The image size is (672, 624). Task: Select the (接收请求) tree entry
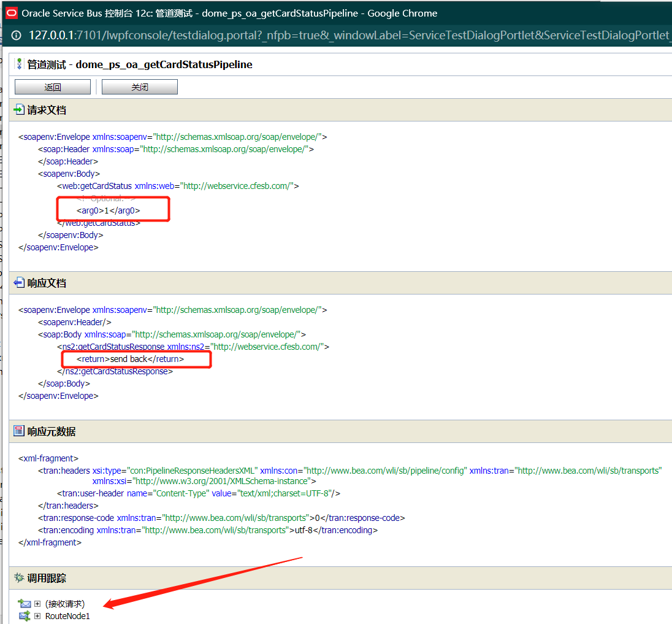[x=65, y=604]
